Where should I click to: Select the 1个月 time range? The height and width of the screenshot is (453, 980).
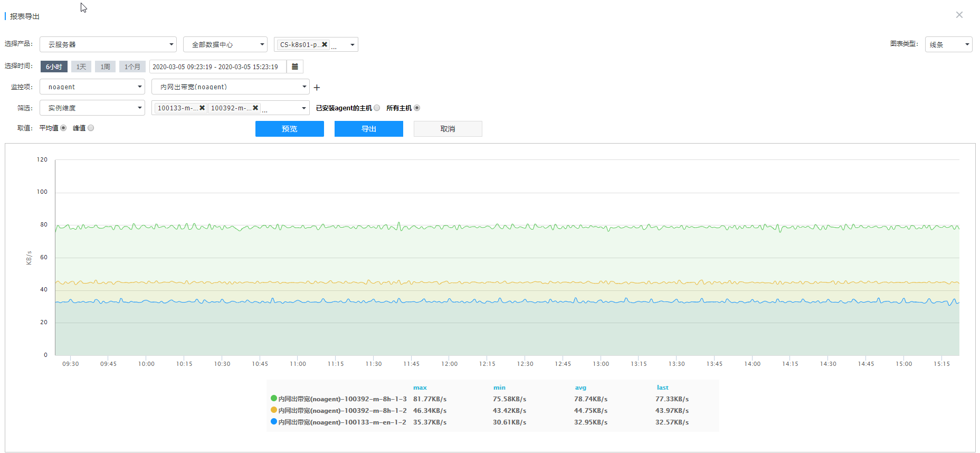click(x=132, y=67)
